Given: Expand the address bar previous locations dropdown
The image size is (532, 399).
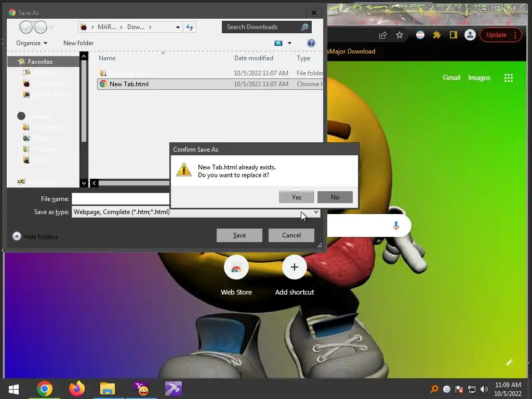Looking at the screenshot, I should click(x=178, y=27).
